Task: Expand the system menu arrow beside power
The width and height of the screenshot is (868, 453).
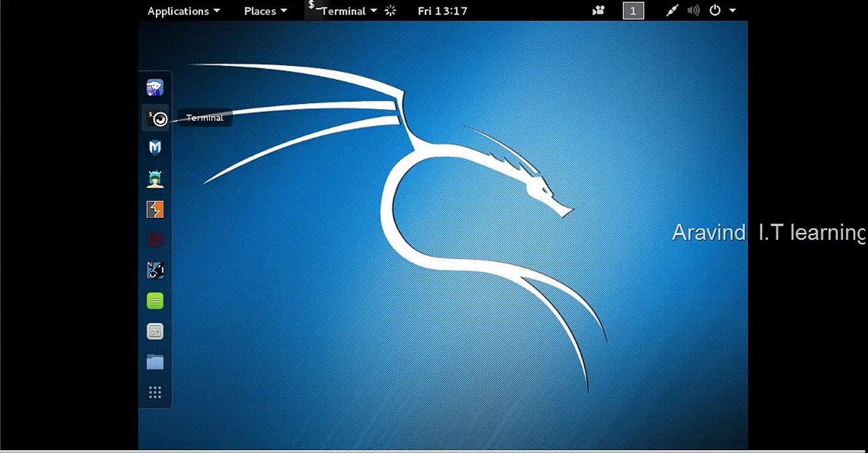Action: (732, 11)
